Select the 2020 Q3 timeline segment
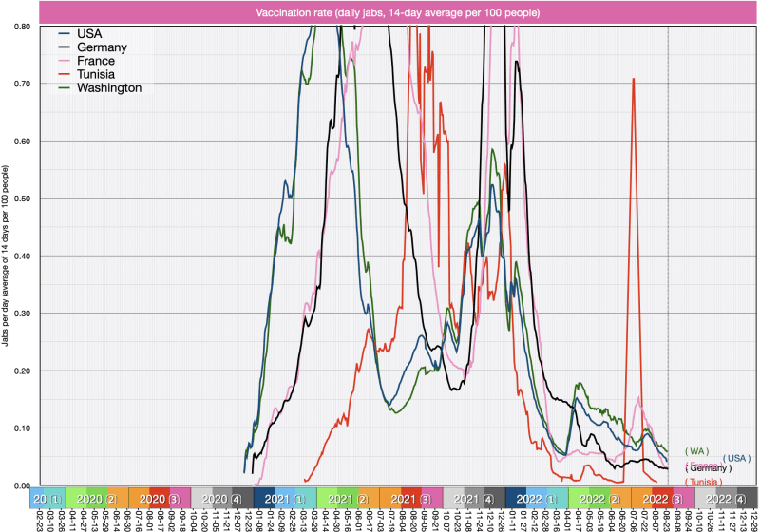 point(159,498)
